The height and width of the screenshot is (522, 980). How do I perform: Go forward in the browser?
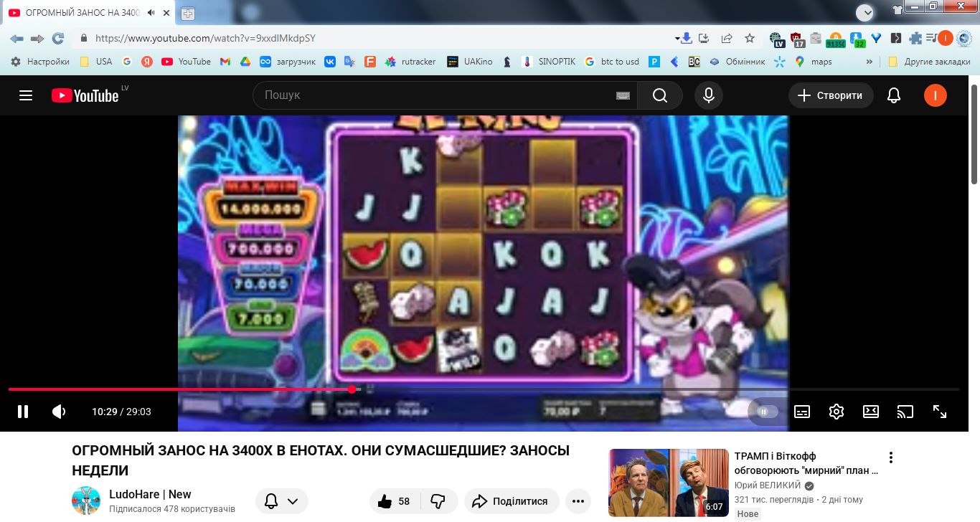[37, 38]
